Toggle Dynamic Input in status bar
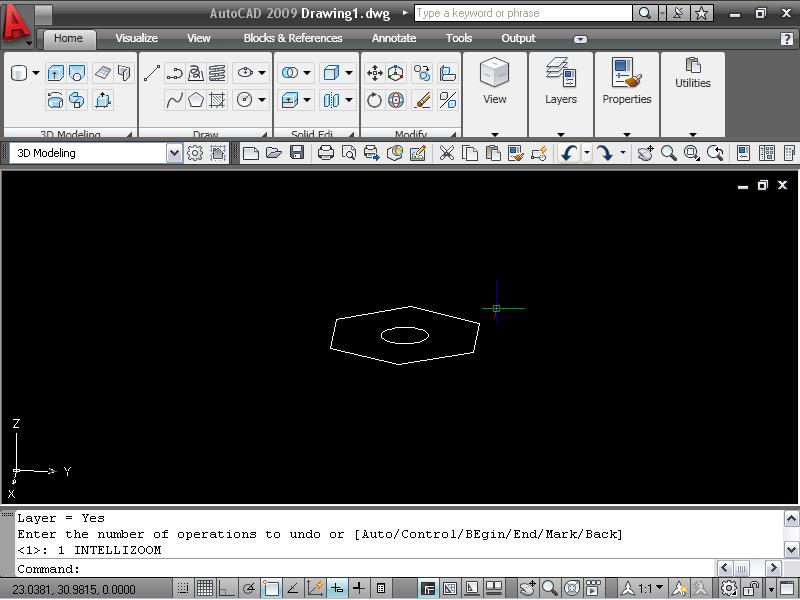Image resolution: width=800 pixels, height=600 pixels. 337,589
